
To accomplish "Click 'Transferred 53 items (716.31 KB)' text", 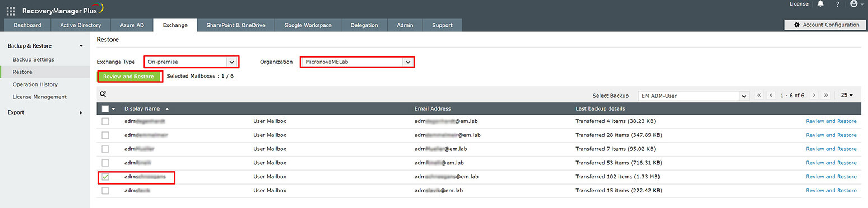I will (x=619, y=163).
